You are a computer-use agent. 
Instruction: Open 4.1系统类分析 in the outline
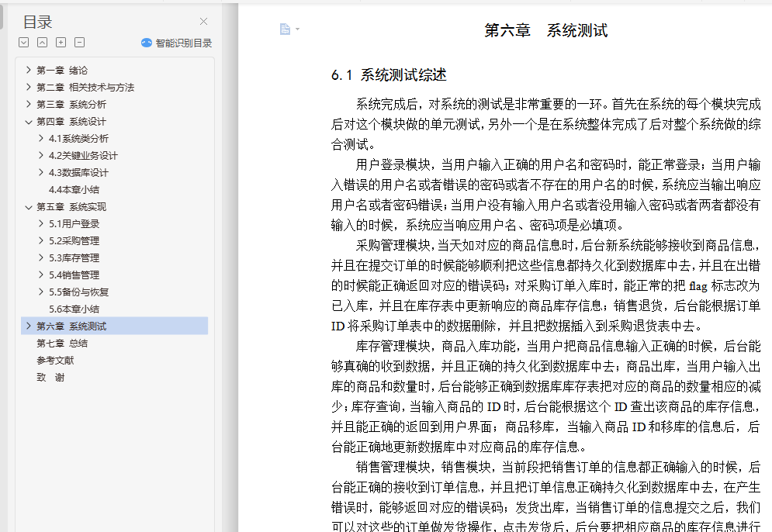[x=78, y=138]
